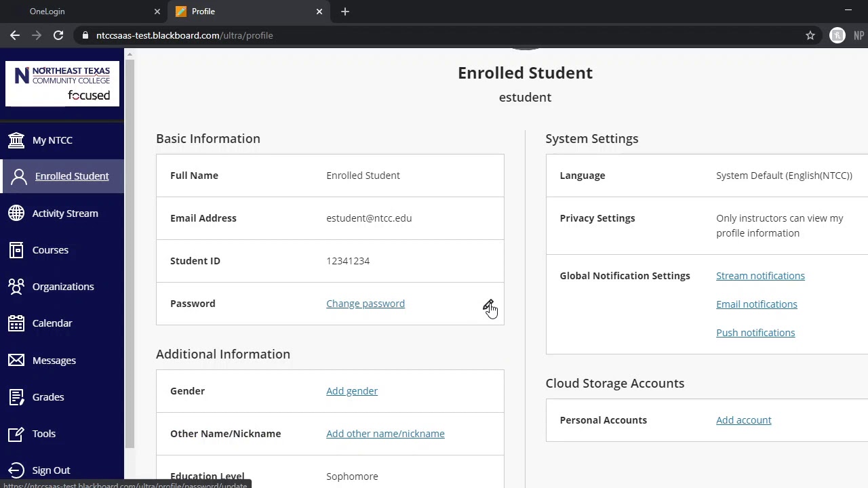The image size is (868, 488).
Task: Click the Add gender link
Action: click(352, 391)
